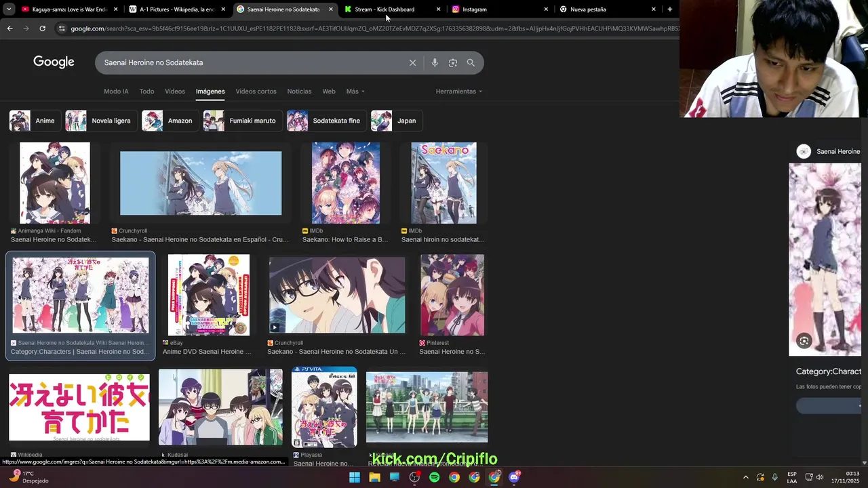This screenshot has height=488, width=868.
Task: Select the Noticias results tab
Action: tap(299, 91)
